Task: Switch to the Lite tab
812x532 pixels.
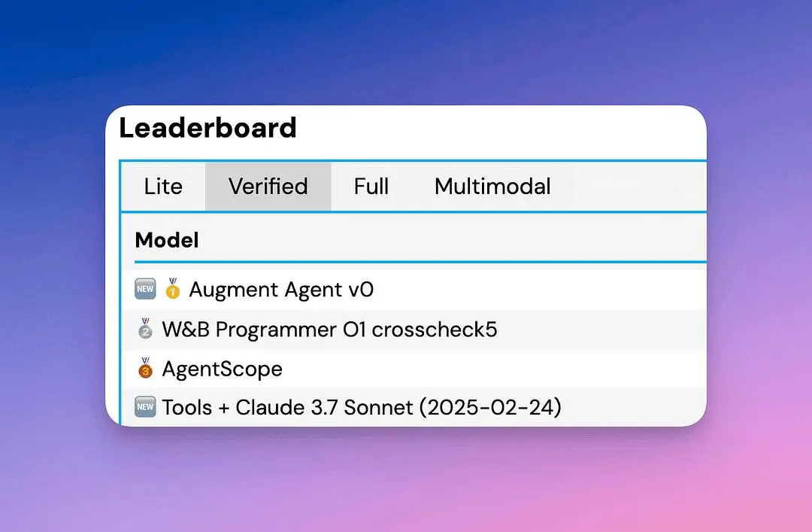Action: 163,187
